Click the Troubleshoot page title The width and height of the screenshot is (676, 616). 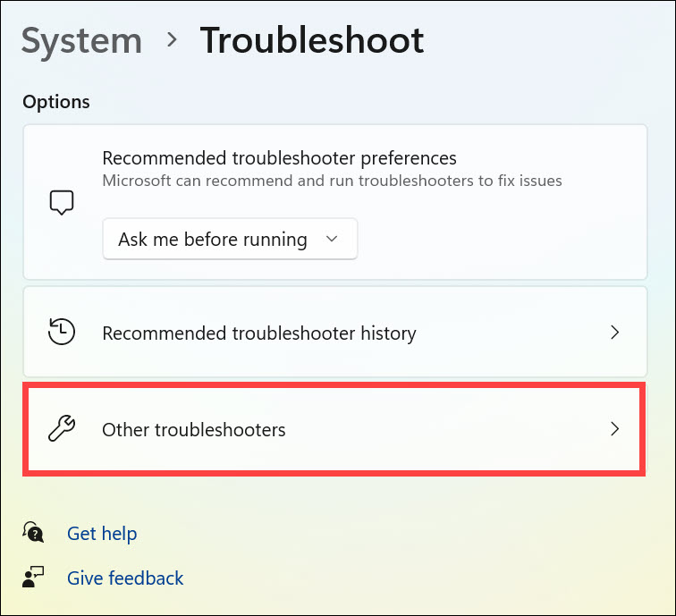311,41
